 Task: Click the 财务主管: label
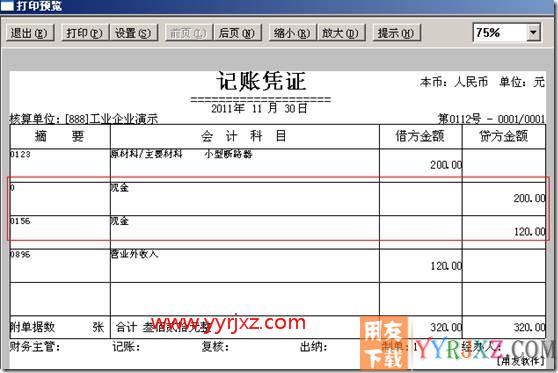click(35, 346)
